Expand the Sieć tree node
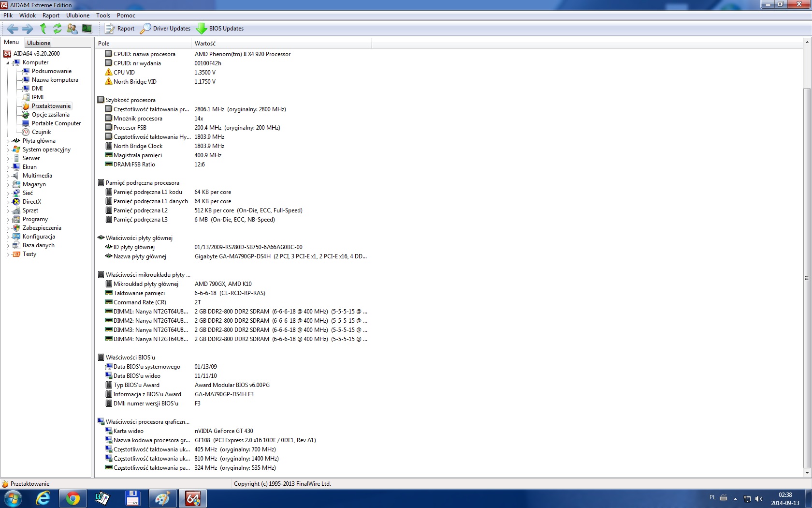 [x=8, y=194]
